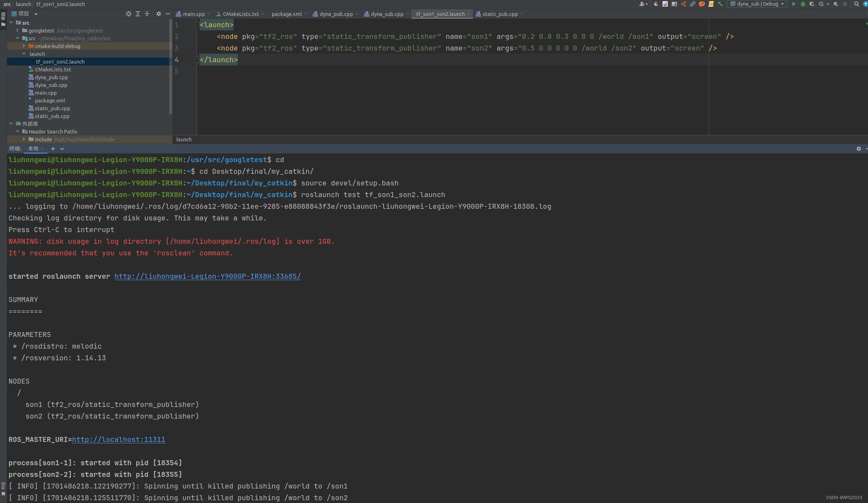Viewport: 868px width, 503px height.
Task: Toggle code folding at the <launch> opening tag
Action: [197, 25]
